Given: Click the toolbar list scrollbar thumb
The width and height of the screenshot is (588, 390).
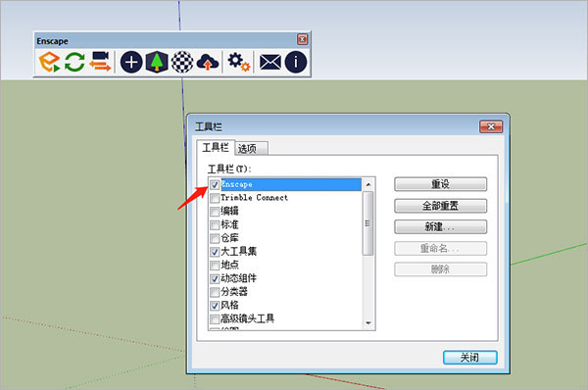Looking at the screenshot, I should 368,223.
